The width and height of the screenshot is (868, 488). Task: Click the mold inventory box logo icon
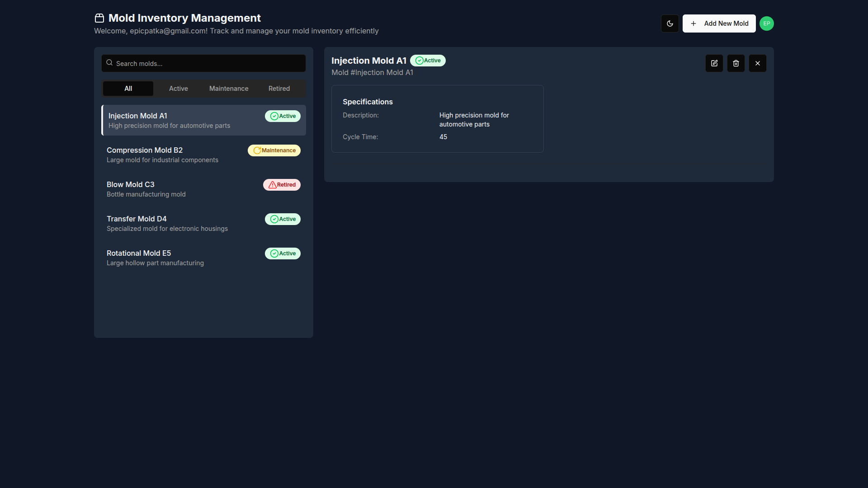99,18
